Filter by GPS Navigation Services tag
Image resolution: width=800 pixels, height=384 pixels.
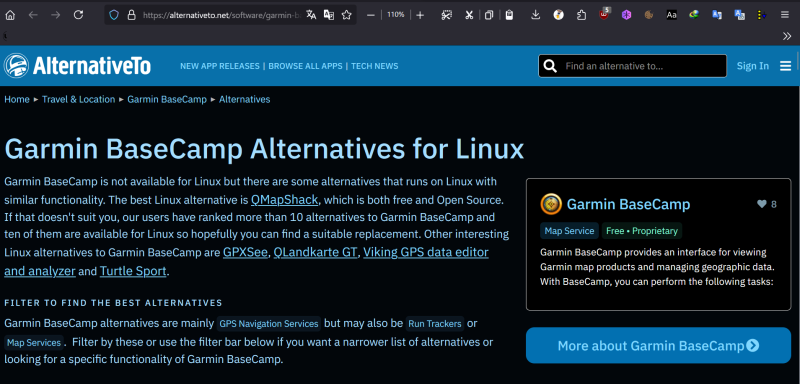[x=269, y=324]
